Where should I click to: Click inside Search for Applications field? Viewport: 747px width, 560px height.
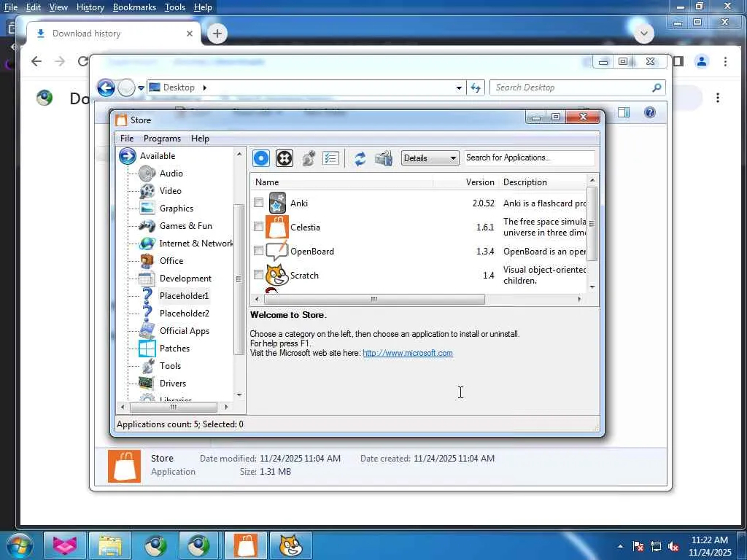coord(530,157)
